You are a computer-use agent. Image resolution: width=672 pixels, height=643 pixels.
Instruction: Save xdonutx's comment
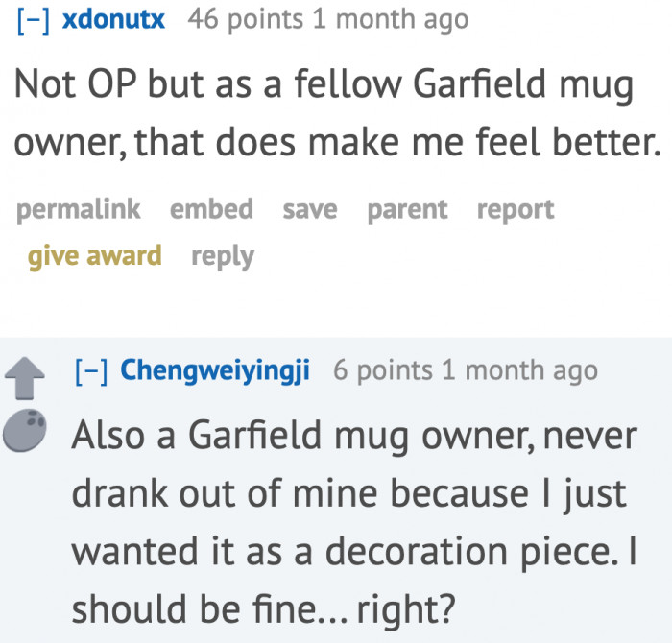click(x=310, y=209)
